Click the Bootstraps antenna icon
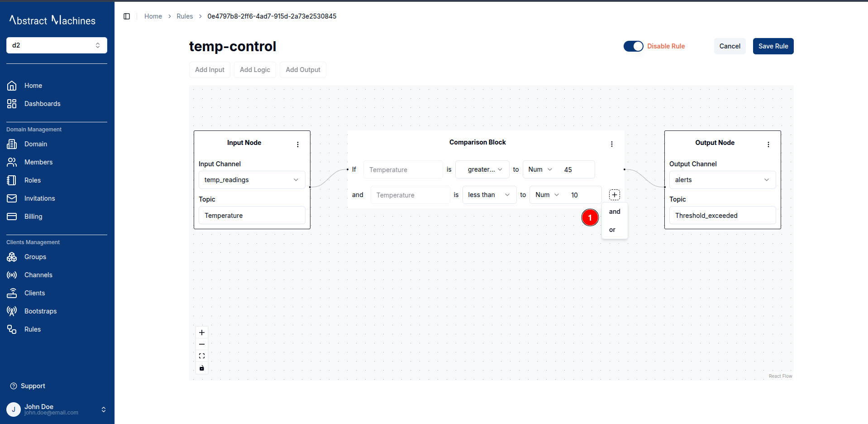The image size is (868, 424). 12,311
